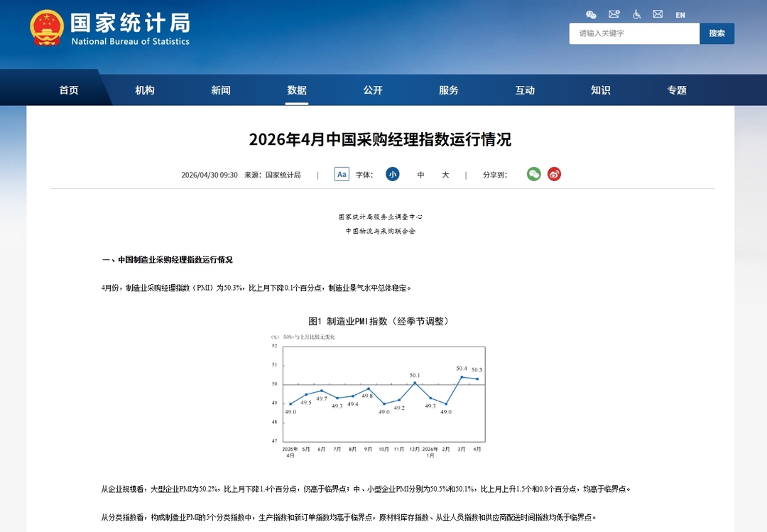Viewport: 767px width, 532px height.
Task: Open the 首页 home tab
Action: 69,90
